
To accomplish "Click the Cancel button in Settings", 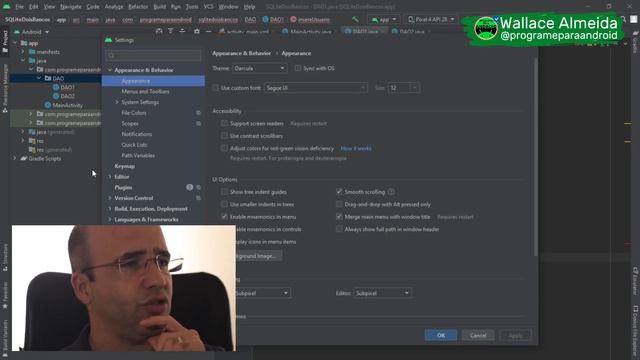I will point(478,335).
